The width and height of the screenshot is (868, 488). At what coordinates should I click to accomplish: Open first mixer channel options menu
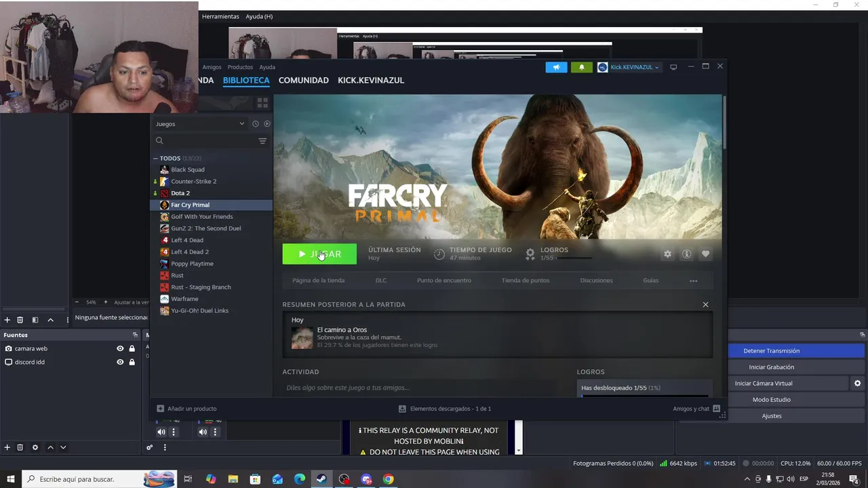174,432
